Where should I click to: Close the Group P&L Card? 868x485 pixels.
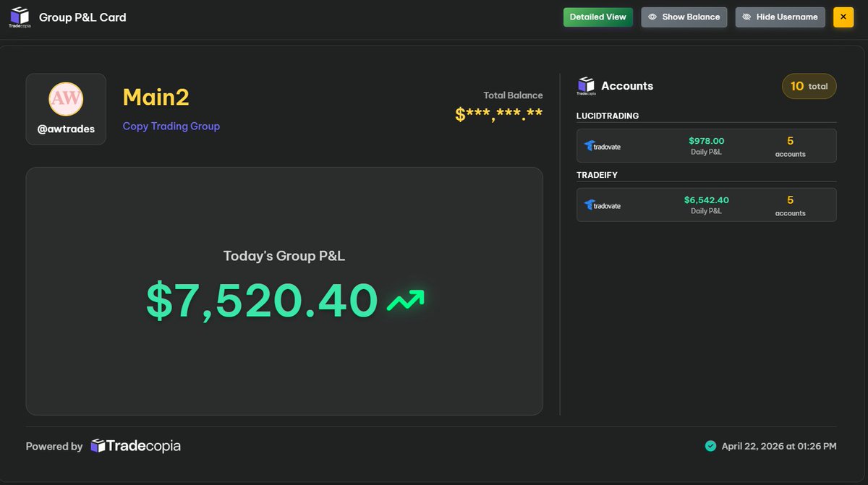coord(843,17)
